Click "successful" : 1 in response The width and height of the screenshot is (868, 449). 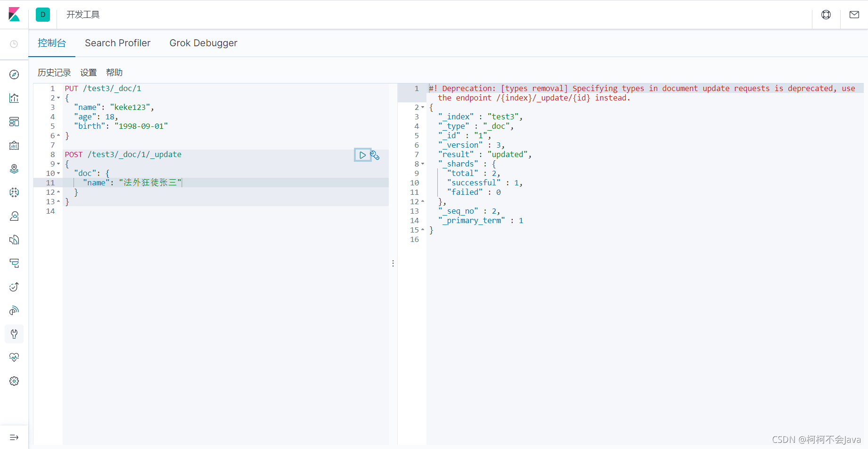[x=485, y=183]
